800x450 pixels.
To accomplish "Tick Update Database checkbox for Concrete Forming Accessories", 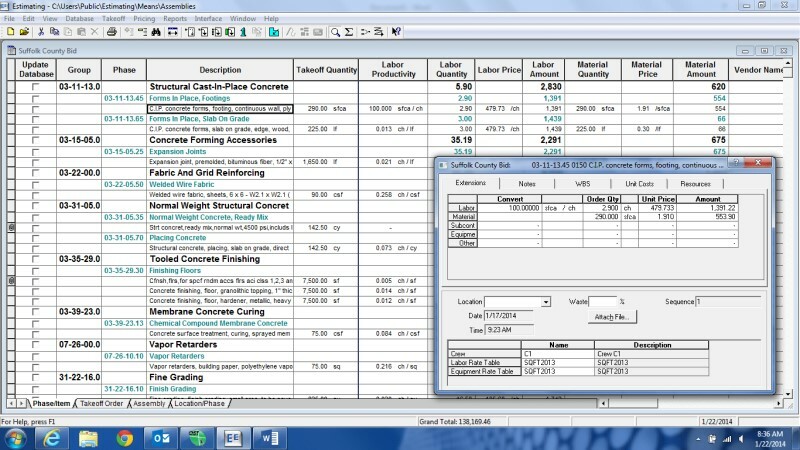I will pos(36,140).
